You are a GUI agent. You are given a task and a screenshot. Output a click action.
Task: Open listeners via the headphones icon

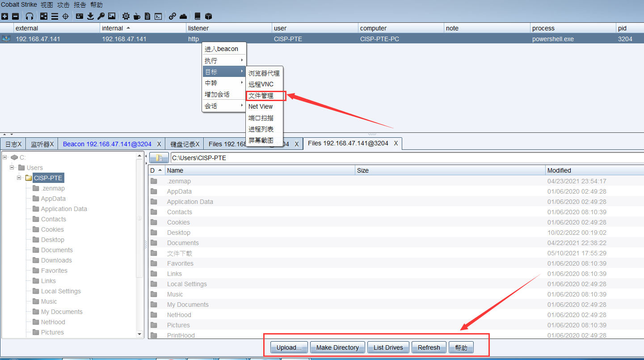coord(29,16)
